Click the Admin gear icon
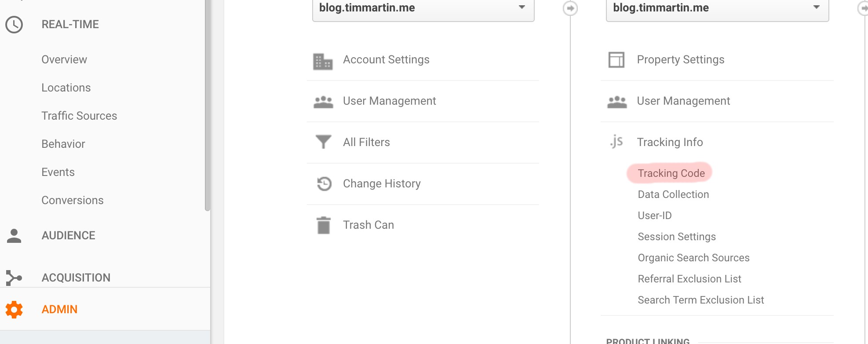 click(14, 310)
